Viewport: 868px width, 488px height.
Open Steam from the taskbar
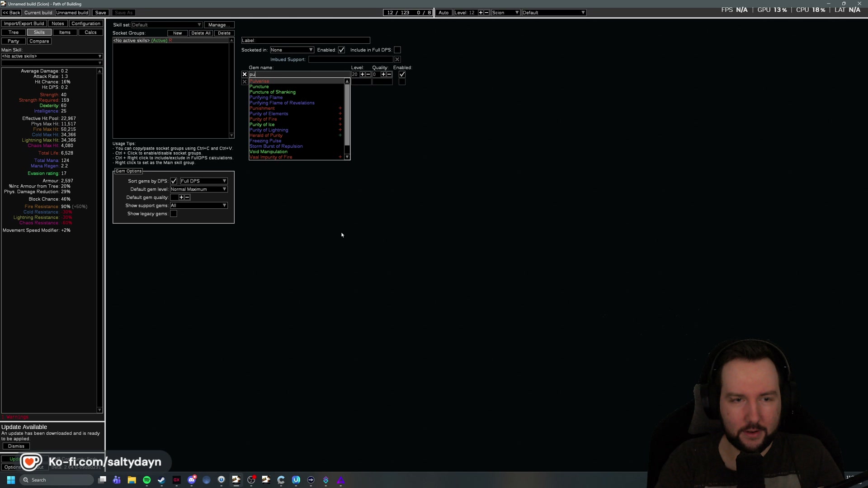click(x=162, y=480)
